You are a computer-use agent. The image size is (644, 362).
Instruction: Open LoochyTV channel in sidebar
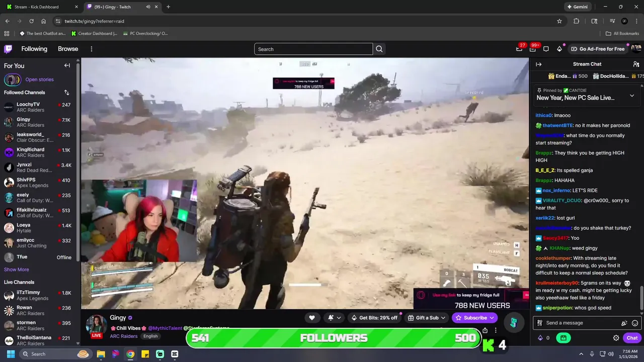pos(38,107)
